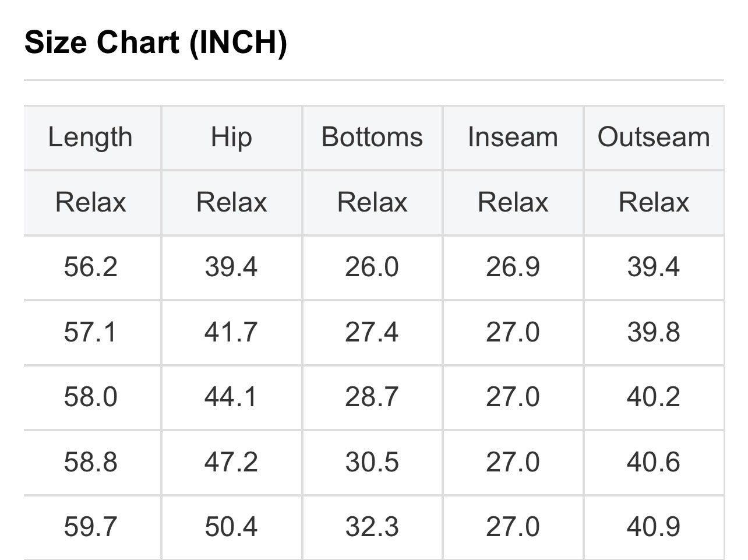
Task: Click the 26.9 inseam cell
Action: tap(513, 267)
